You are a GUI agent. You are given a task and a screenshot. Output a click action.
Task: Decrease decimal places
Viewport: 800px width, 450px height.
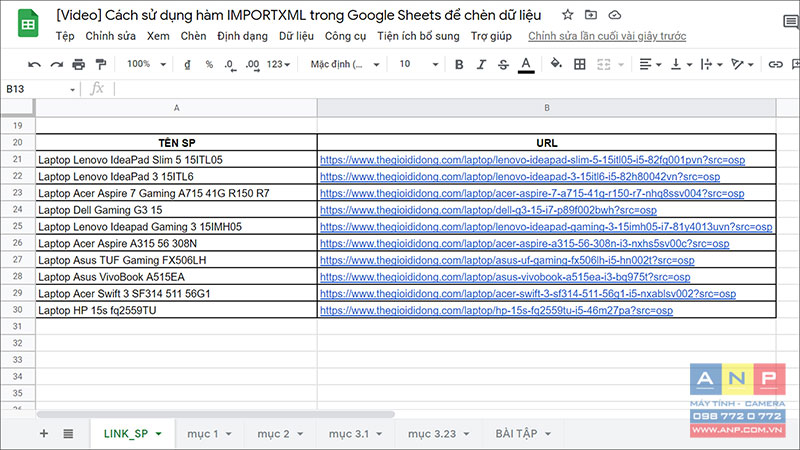point(230,65)
